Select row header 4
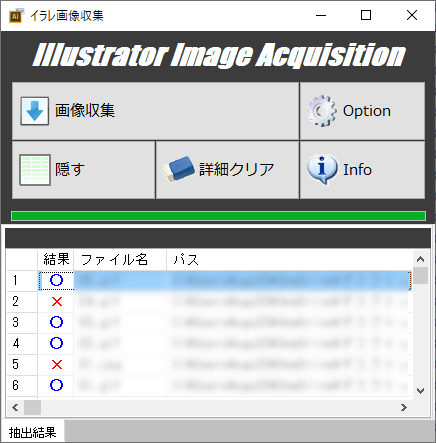 pos(22,344)
